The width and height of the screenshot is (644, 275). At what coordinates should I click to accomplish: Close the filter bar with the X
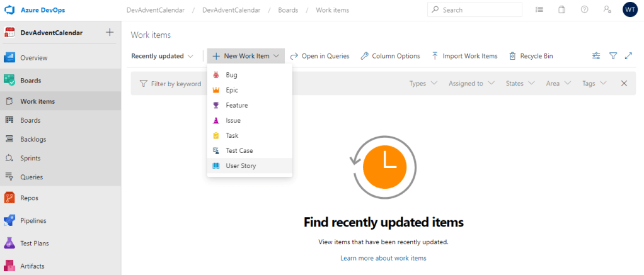click(624, 83)
